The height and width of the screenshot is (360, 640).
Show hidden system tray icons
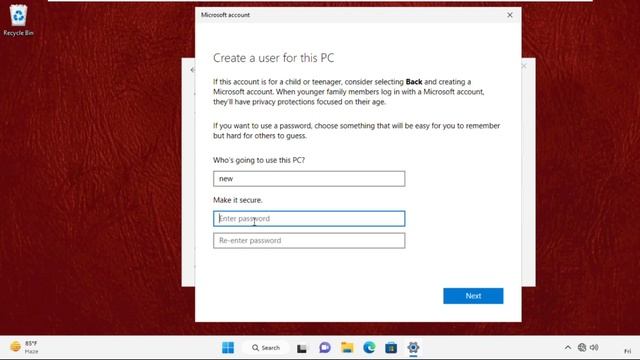[568, 348]
